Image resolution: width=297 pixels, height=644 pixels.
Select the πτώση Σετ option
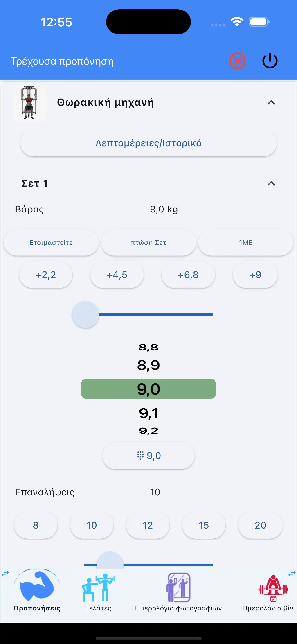click(148, 242)
